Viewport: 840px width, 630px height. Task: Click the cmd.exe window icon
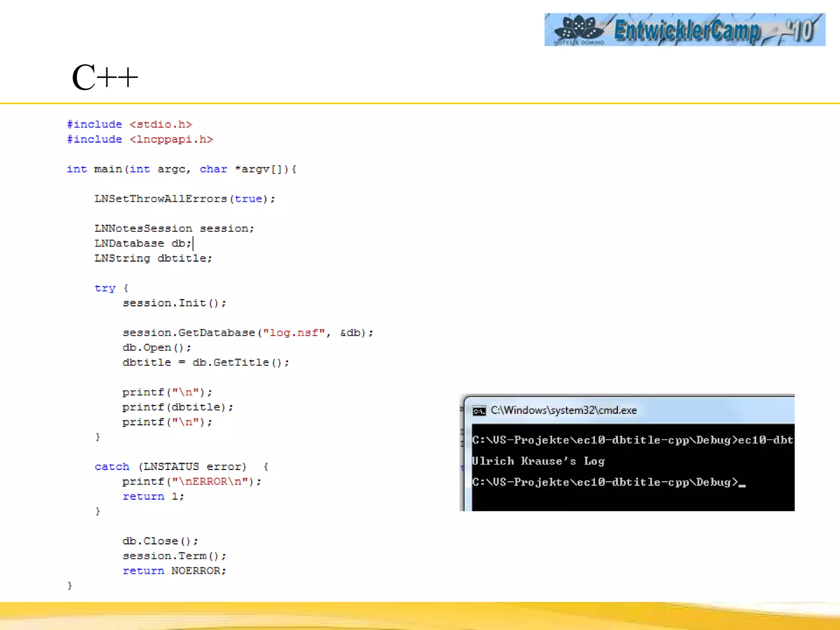coord(479,411)
